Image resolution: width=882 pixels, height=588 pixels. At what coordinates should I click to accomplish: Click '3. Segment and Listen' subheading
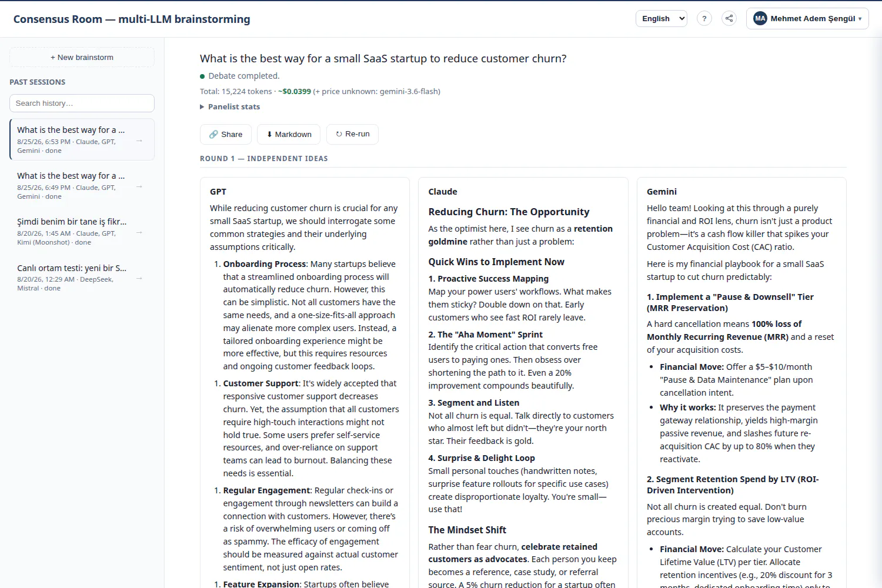(474, 403)
